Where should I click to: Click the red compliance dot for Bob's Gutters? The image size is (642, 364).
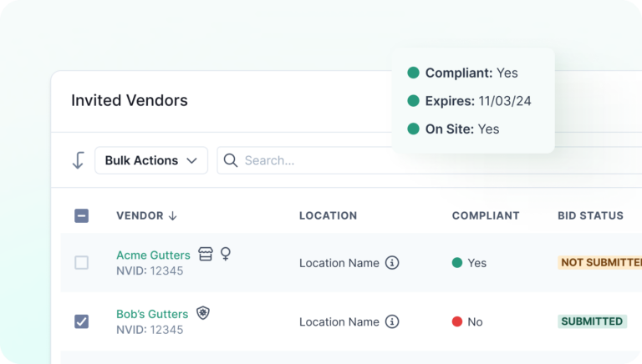point(457,321)
